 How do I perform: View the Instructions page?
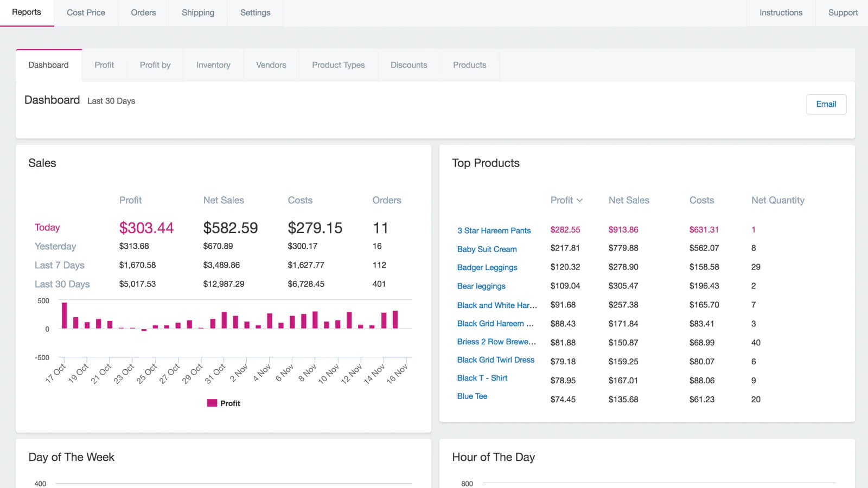tap(781, 12)
